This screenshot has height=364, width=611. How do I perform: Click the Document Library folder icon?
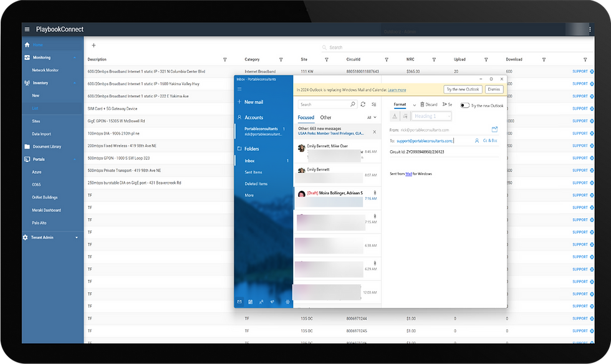point(27,146)
